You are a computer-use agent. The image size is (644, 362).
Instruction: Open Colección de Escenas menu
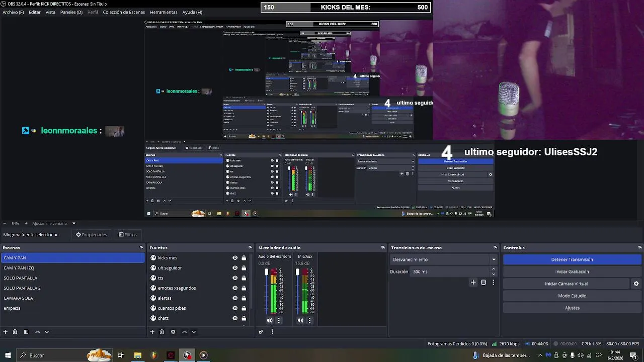tap(124, 12)
